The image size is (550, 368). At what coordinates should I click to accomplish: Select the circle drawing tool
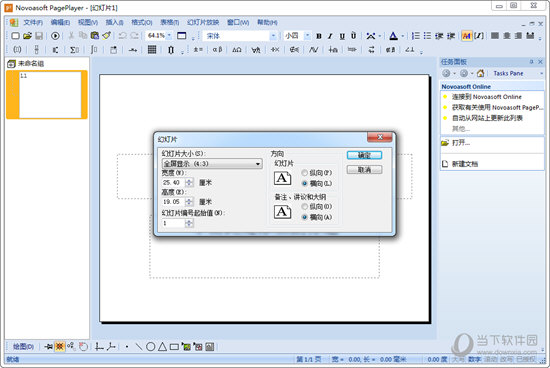coord(150,347)
